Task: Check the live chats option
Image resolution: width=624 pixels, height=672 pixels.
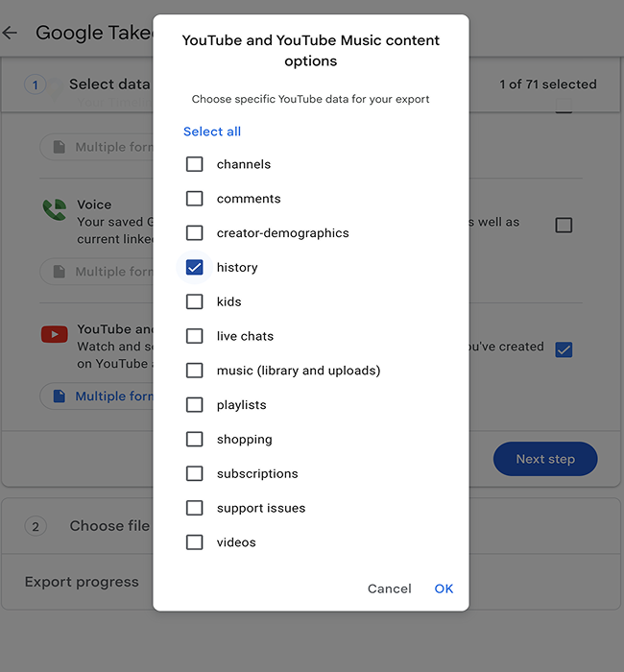Action: (195, 336)
